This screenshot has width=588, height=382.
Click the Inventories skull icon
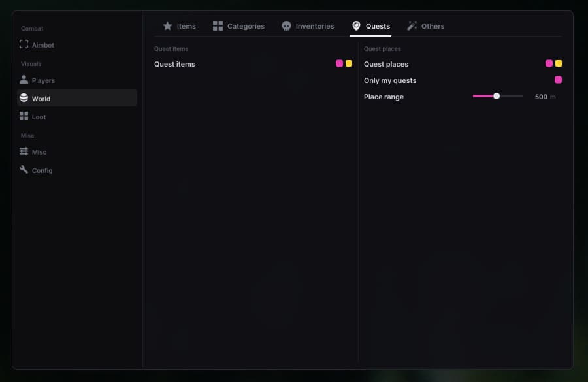[x=286, y=26]
